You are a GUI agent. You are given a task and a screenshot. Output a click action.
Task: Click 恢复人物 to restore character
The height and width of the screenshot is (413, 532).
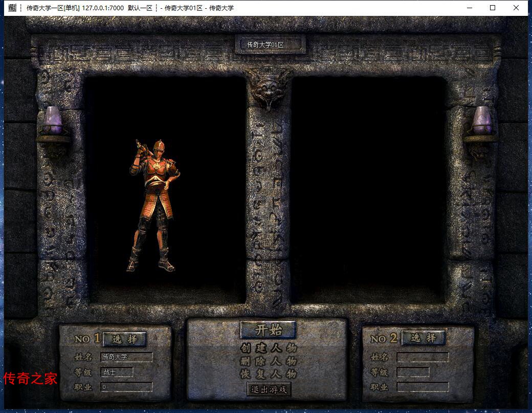pos(269,374)
